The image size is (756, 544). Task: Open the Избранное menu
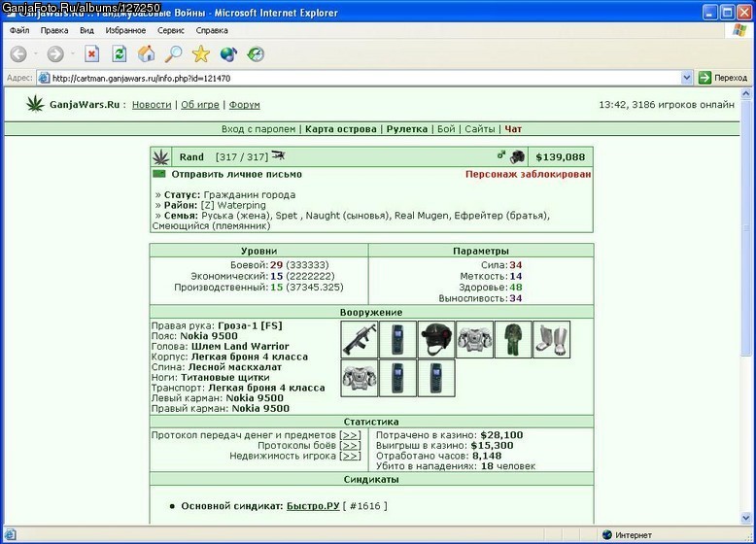click(125, 30)
